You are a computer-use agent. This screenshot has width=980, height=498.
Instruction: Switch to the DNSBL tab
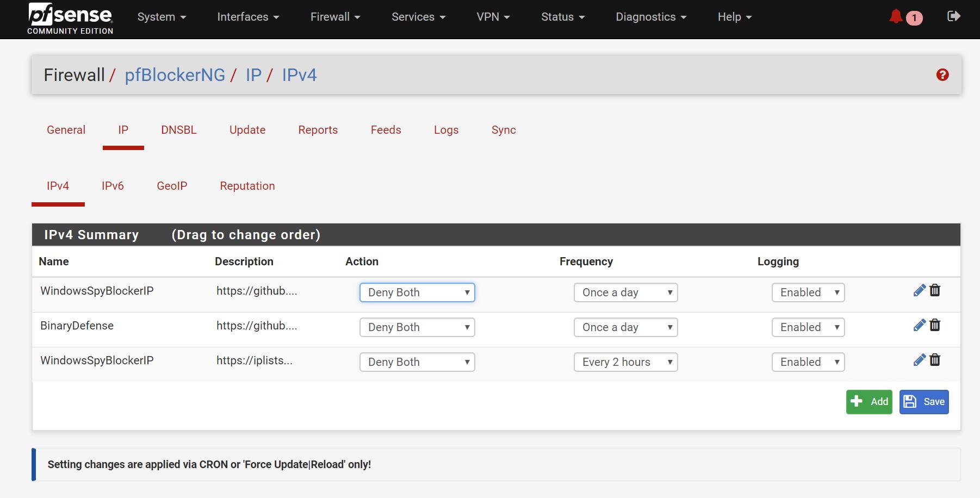point(179,130)
